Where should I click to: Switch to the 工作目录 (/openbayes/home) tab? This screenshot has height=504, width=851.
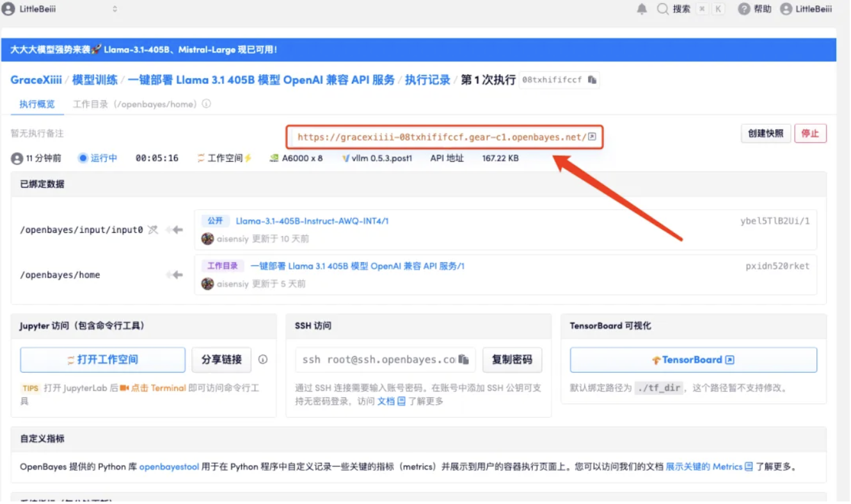click(x=134, y=104)
